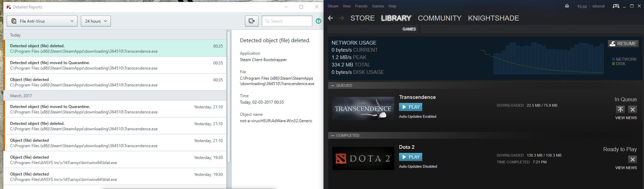
Task: Click PLAY for Dota 2
Action: 410,157
